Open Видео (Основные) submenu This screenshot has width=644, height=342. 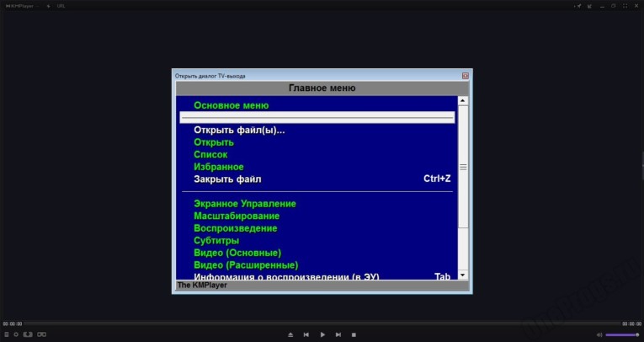(237, 253)
